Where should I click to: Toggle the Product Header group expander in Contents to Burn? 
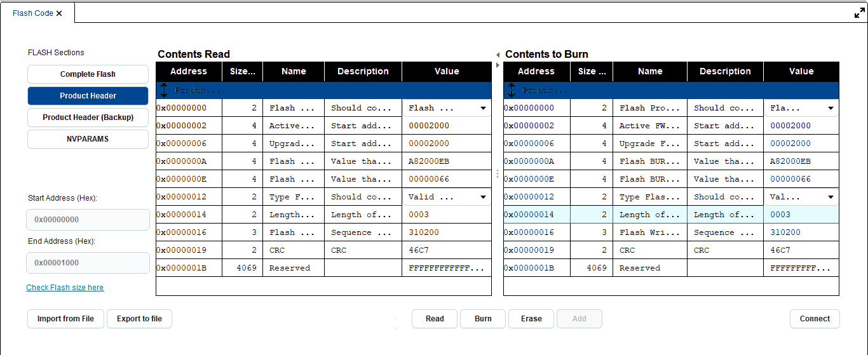pyautogui.click(x=512, y=90)
